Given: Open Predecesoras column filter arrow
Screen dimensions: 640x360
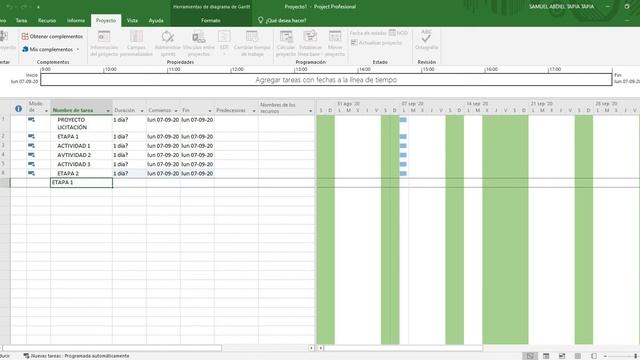Looking at the screenshot, I should coord(254,111).
